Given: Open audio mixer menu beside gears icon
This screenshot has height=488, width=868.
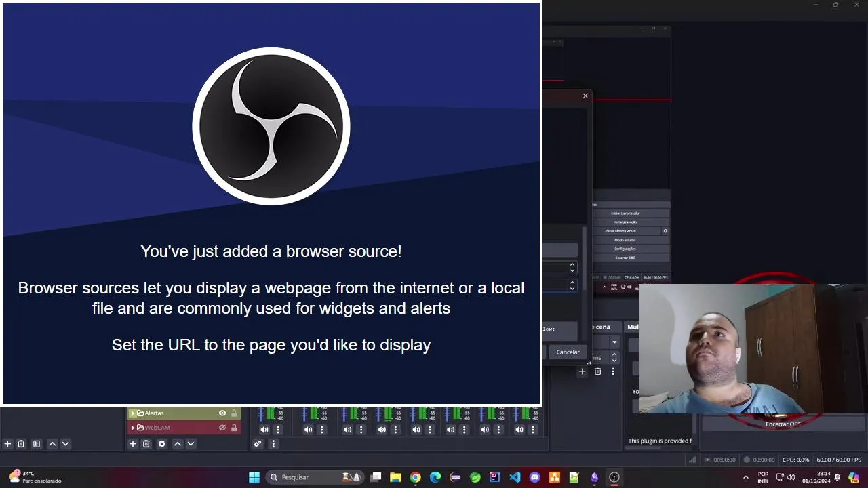Looking at the screenshot, I should click(x=273, y=444).
